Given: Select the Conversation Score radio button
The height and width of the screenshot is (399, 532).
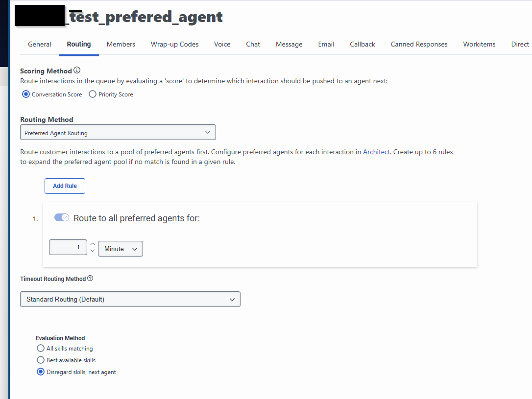Looking at the screenshot, I should 26,94.
